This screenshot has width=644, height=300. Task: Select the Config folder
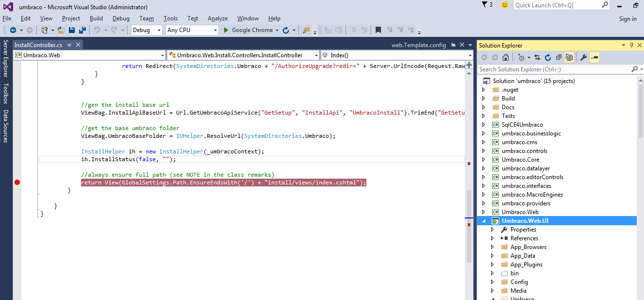(519, 282)
